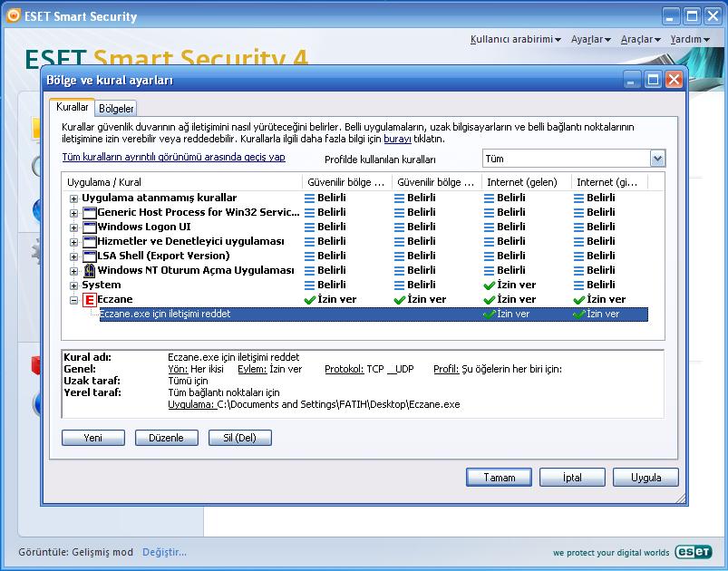This screenshot has height=571, width=728.
Task: Click green checkmark in Eczane first Güvenilir bölge column
Action: [x=310, y=300]
